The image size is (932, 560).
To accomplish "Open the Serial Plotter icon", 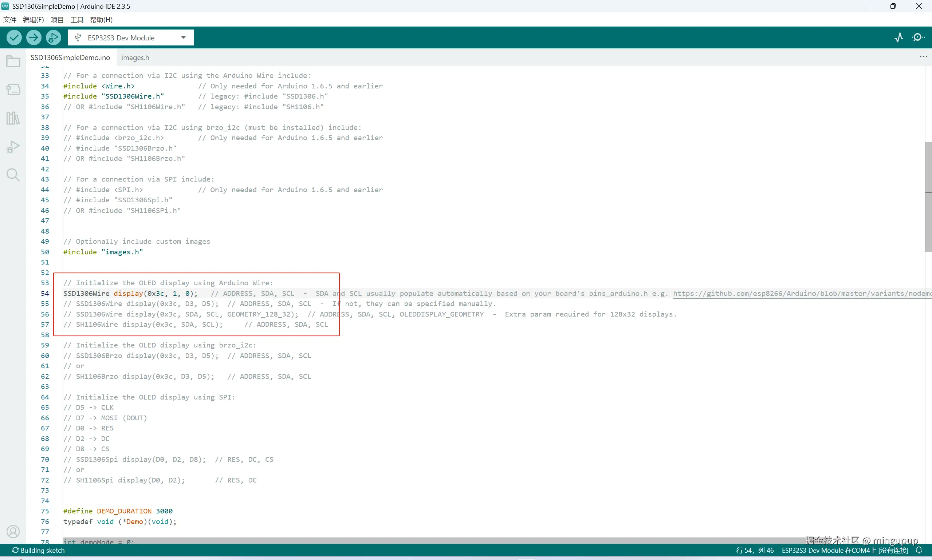I will click(899, 37).
